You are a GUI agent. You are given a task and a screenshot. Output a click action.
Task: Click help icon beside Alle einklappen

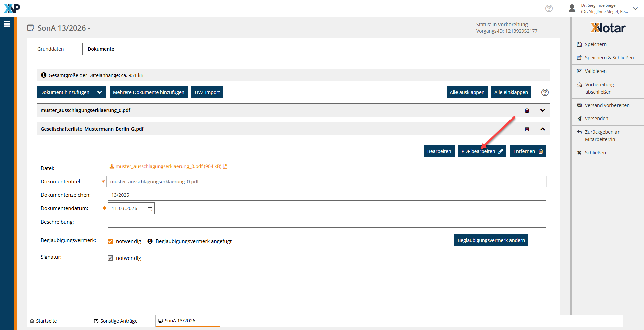545,92
